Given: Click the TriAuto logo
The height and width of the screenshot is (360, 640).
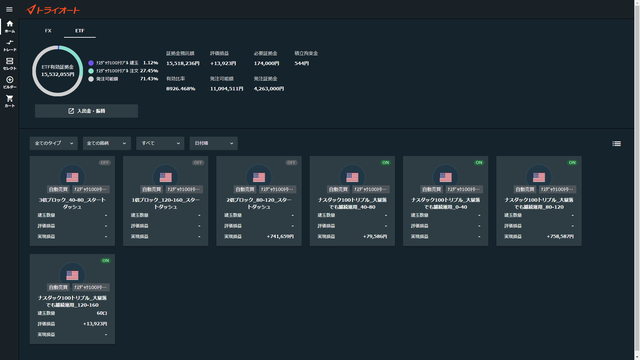Looking at the screenshot, I should (x=53, y=10).
